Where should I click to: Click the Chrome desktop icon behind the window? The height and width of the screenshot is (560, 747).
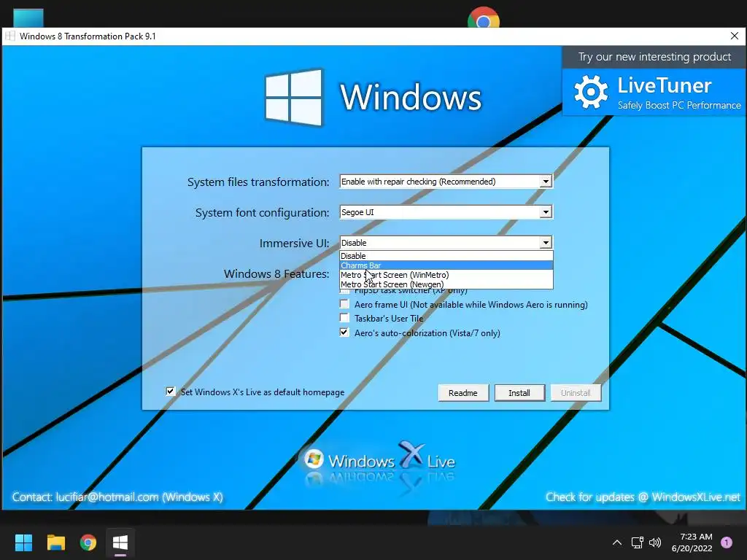tap(484, 17)
